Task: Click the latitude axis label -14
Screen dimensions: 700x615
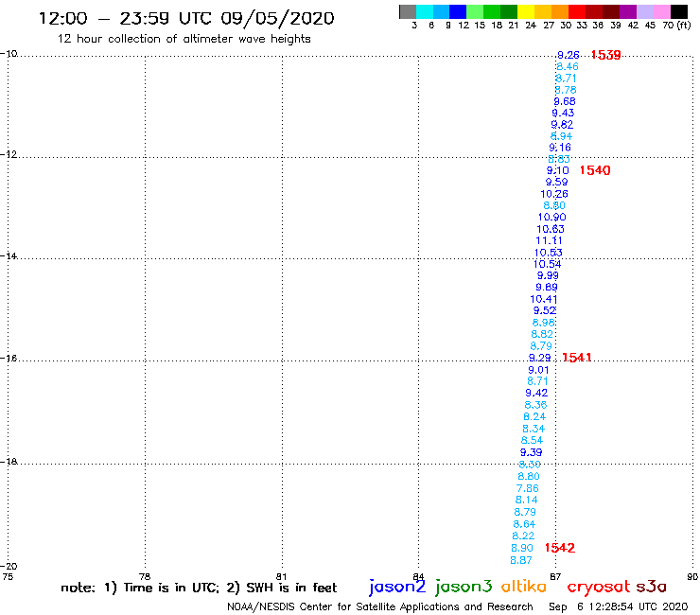Action: click(9, 255)
